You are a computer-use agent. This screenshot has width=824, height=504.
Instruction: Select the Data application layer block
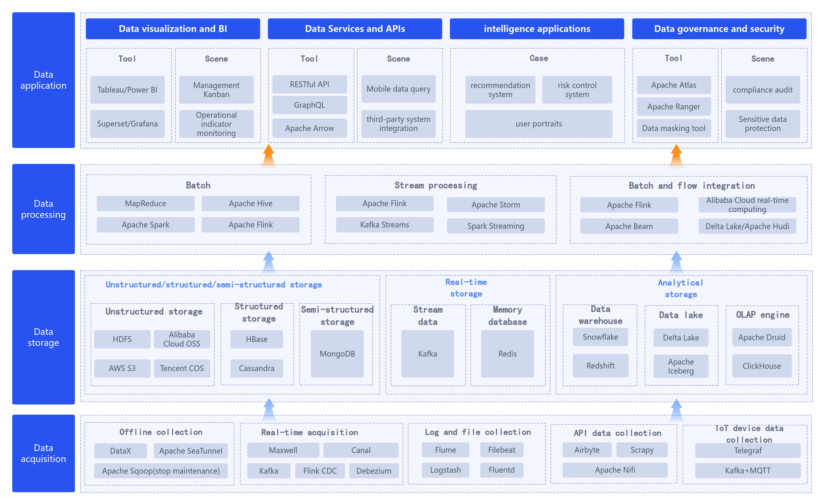click(44, 80)
